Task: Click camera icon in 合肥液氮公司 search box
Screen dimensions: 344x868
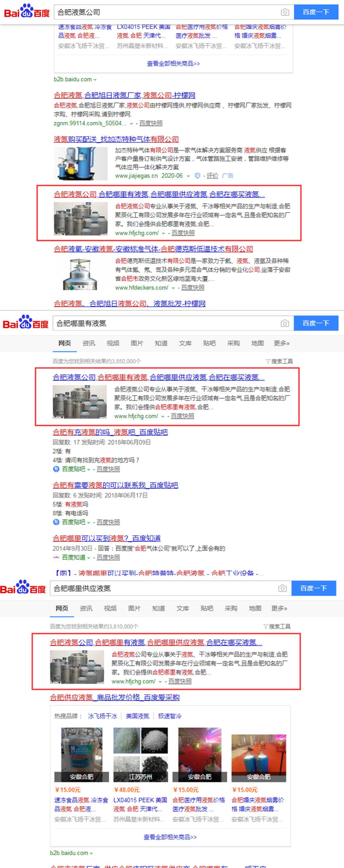Action: pyautogui.click(x=285, y=12)
